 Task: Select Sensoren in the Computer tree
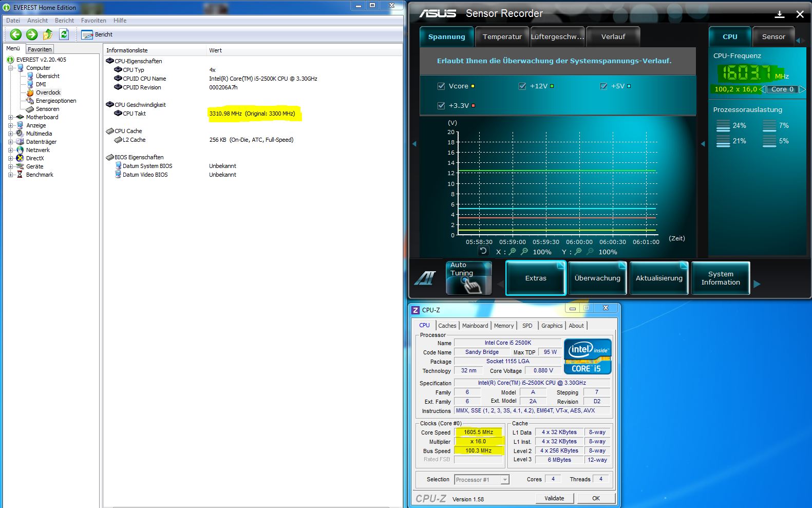(47, 109)
